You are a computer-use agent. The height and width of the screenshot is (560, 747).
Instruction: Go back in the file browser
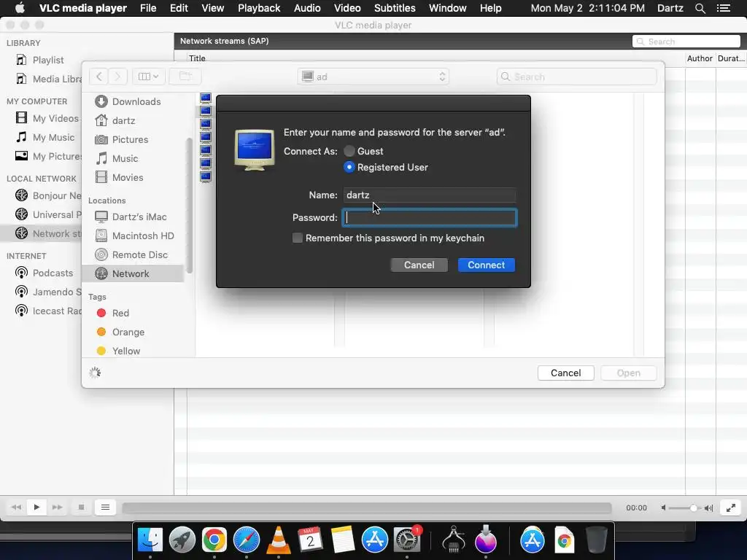(99, 76)
